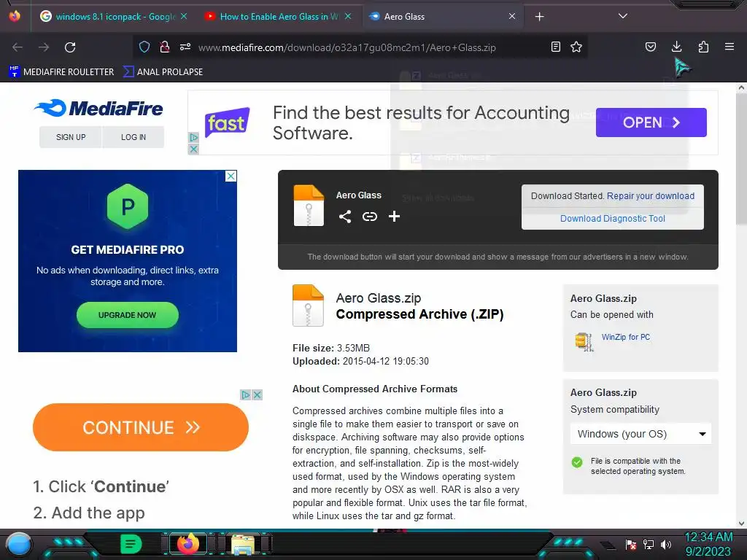The width and height of the screenshot is (747, 560).
Task: Reload the MediaFire page
Action: [x=70, y=47]
